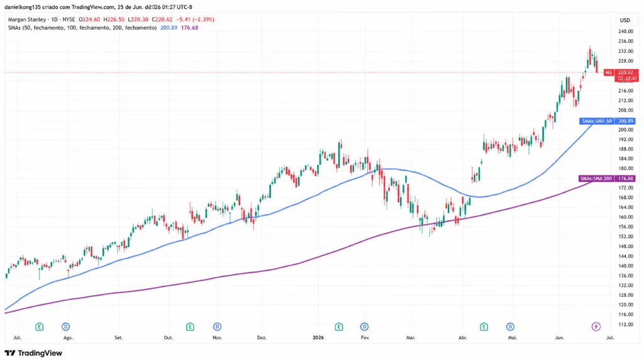Viewport: 644px width, 360px height.
Task: Click the Out. time axis label
Action: click(x=169, y=338)
